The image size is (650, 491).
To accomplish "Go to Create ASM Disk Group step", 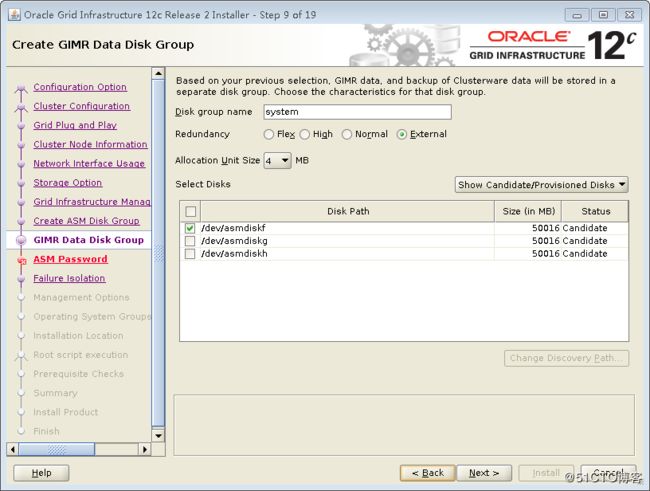I will click(86, 221).
